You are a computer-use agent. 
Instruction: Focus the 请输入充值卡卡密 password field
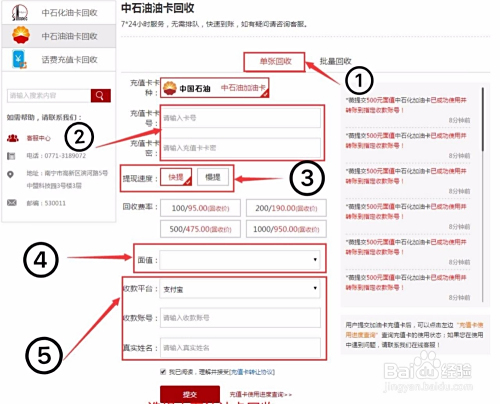tap(240, 148)
